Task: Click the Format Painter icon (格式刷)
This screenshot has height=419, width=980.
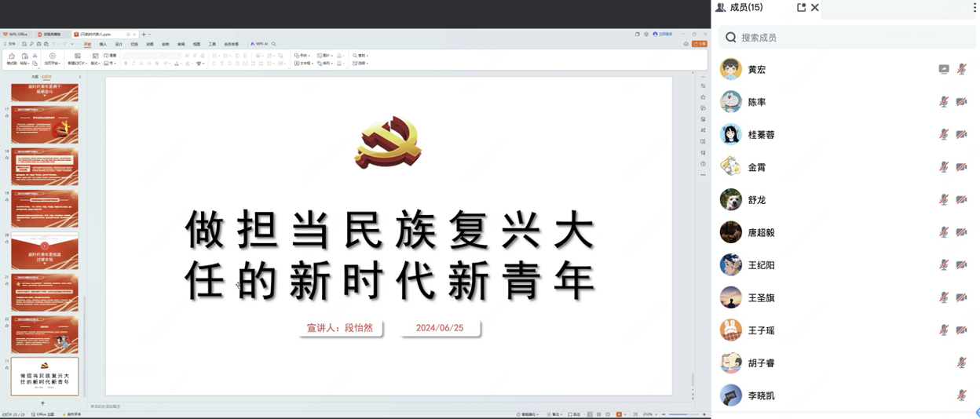Action: pos(12,59)
